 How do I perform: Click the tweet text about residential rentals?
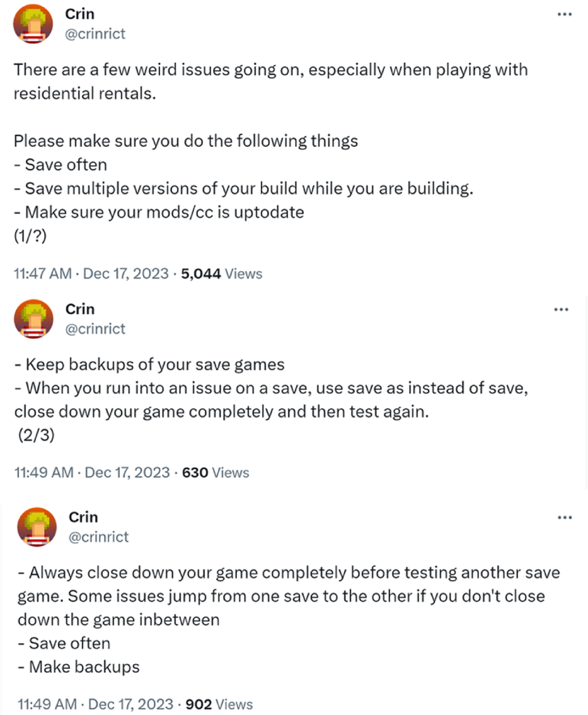270,81
